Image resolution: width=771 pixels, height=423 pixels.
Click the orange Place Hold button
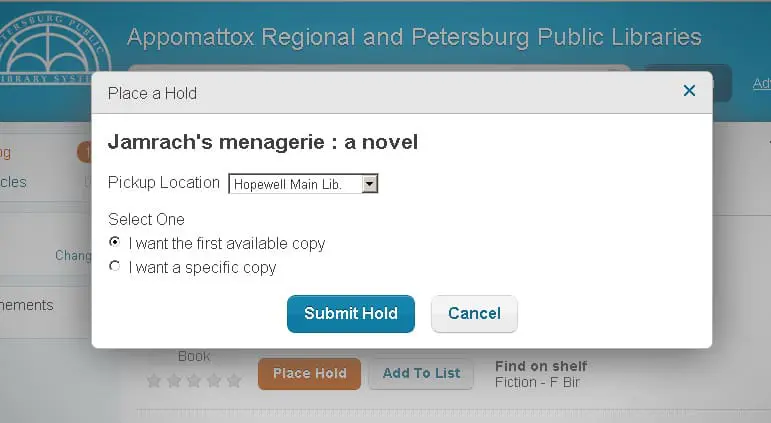pos(310,373)
